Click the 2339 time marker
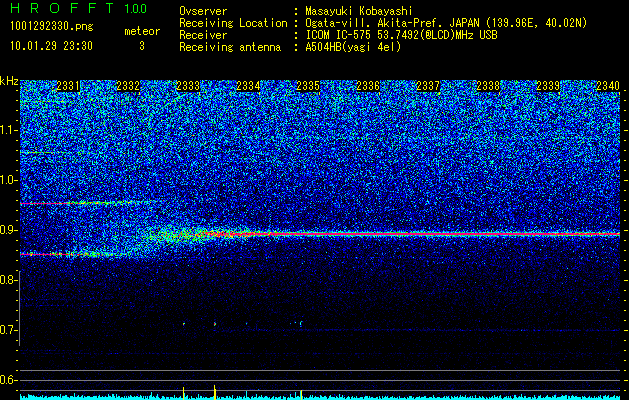The image size is (629, 400). click(548, 86)
